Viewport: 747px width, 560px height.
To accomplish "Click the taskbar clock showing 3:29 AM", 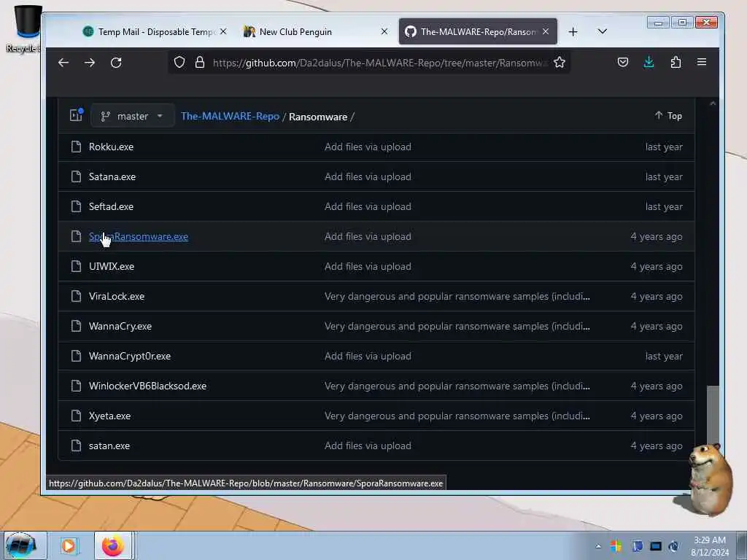I will click(709, 545).
